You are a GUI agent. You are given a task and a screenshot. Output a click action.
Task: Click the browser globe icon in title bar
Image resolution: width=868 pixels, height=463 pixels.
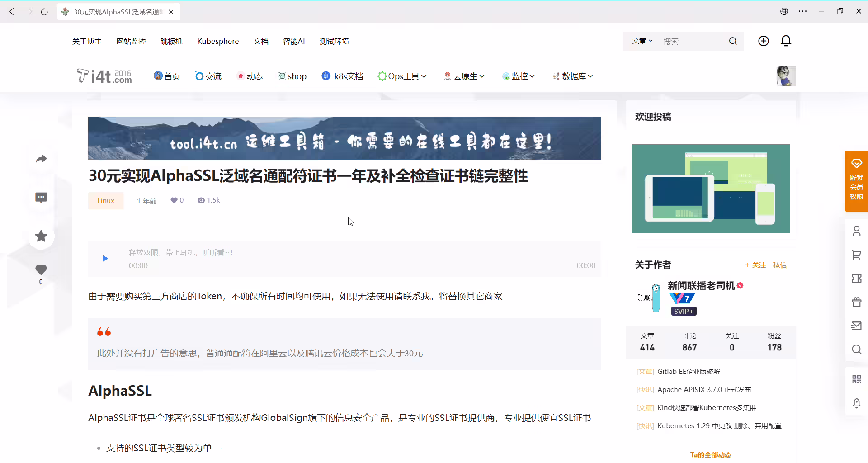point(784,11)
